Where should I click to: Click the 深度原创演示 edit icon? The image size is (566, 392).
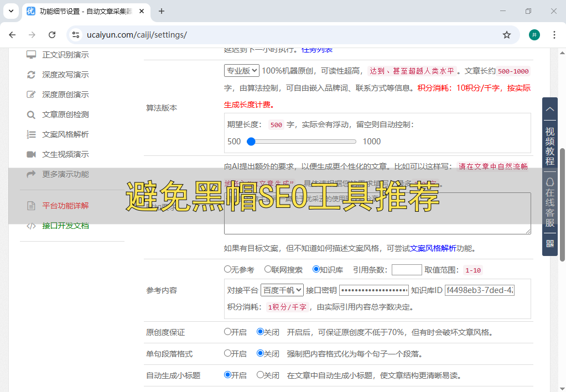(x=31, y=95)
